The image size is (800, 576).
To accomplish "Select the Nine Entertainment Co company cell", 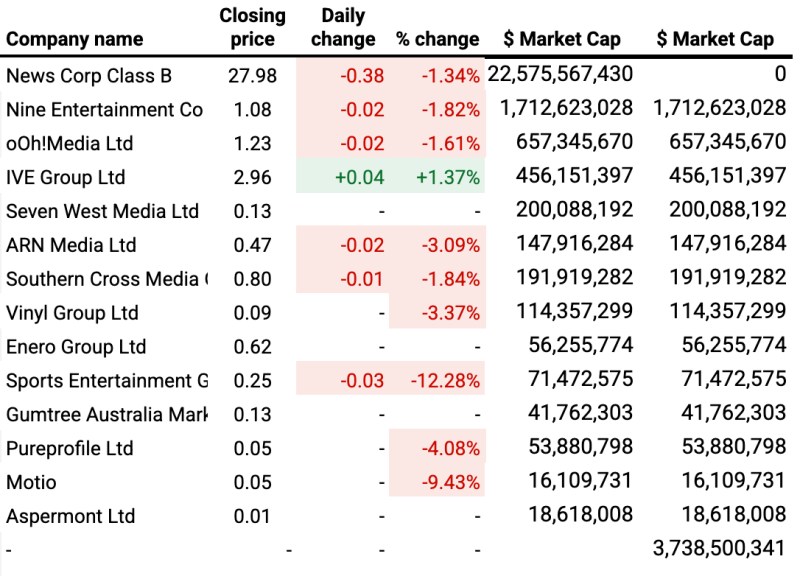I will click(x=104, y=109).
